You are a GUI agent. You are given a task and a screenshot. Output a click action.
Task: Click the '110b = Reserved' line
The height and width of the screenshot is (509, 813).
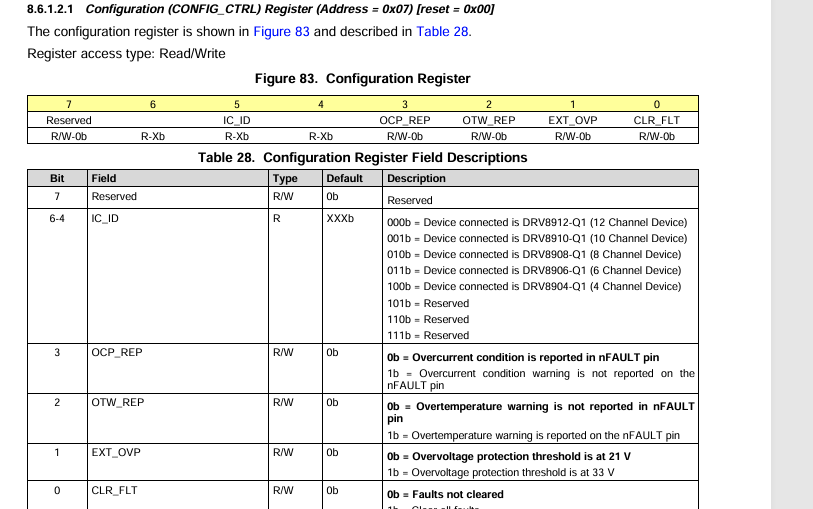(x=428, y=319)
